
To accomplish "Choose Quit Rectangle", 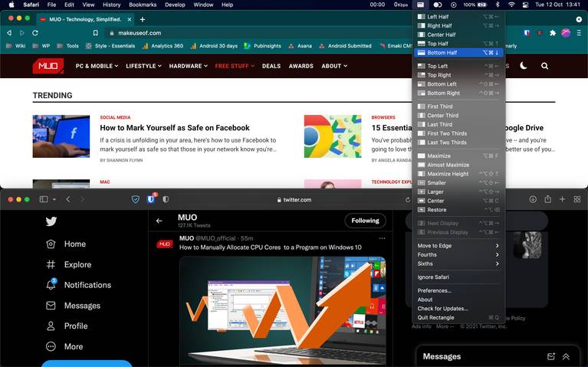I will (458, 317).
